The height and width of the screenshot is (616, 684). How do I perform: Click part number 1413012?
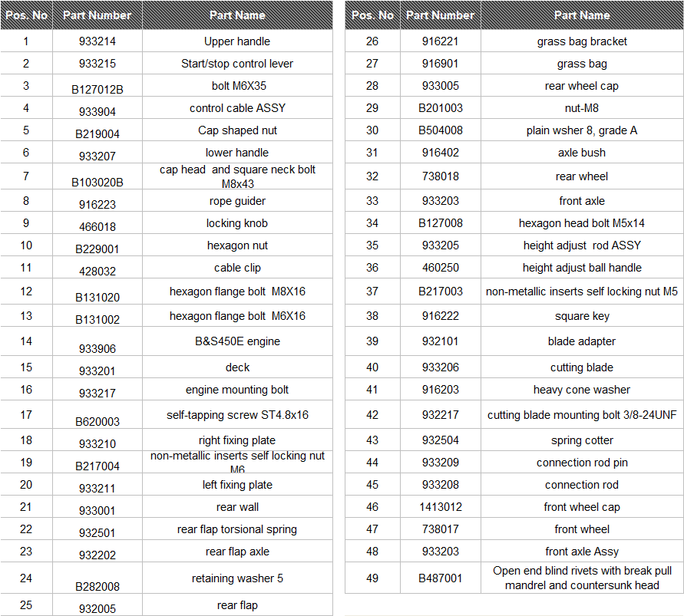click(x=440, y=507)
